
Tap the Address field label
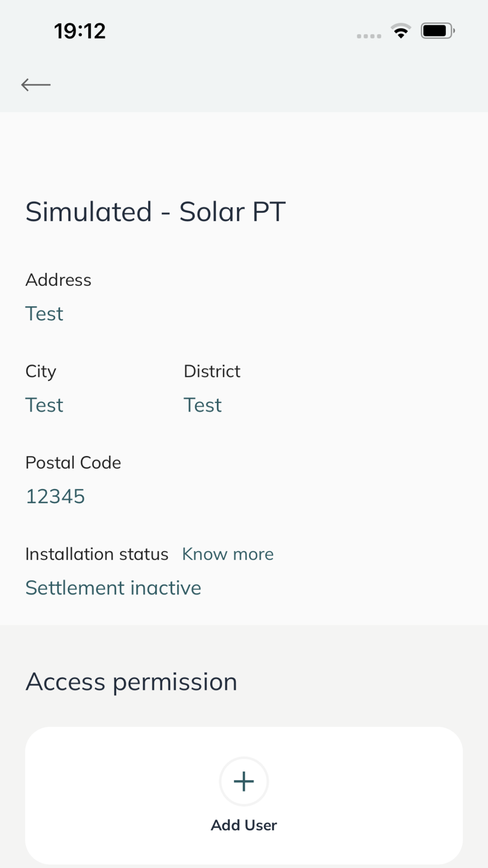pos(58,280)
